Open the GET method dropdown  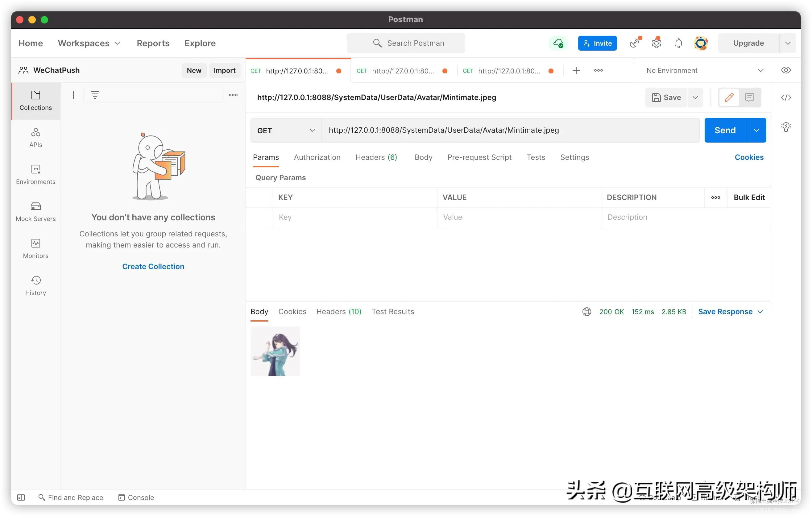click(286, 131)
